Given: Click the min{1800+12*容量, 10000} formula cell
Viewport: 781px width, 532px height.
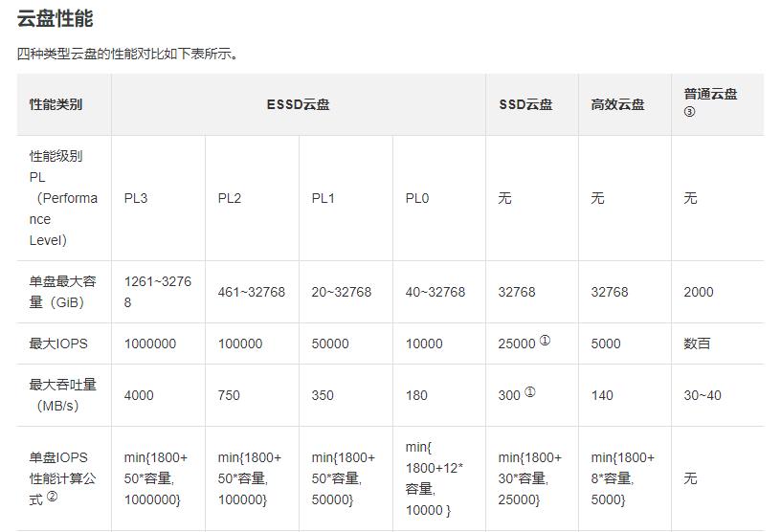Looking at the screenshot, I should point(434,478).
